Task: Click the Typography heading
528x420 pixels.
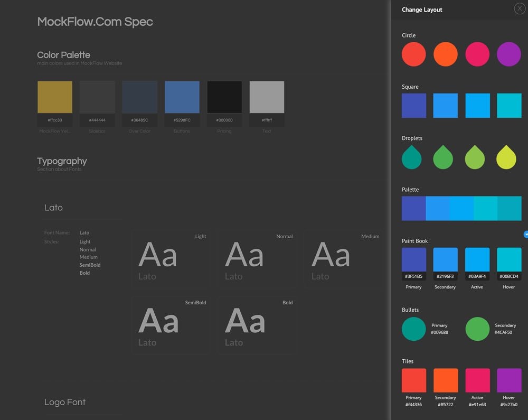Action: 62,161
